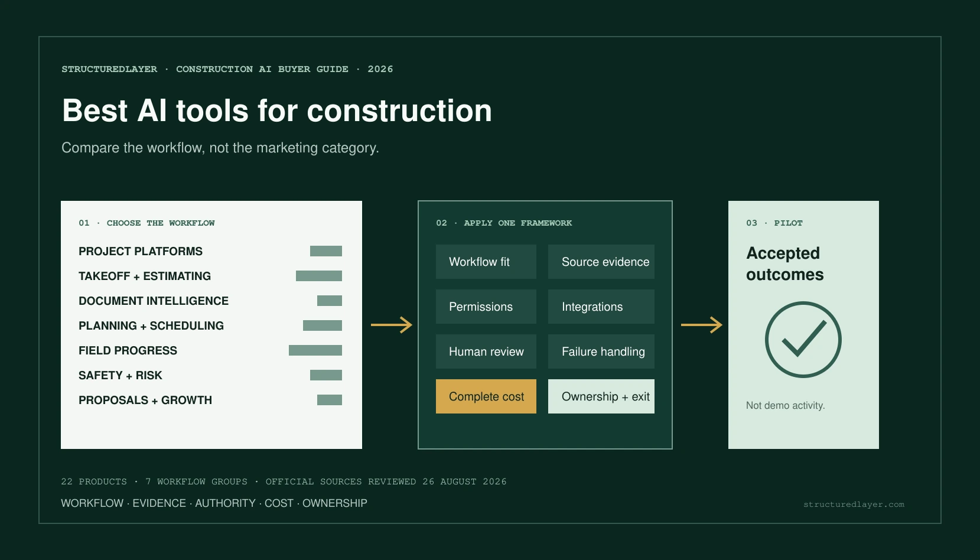Click the checkmark circle icon
This screenshot has height=560, width=980.
coord(803,340)
